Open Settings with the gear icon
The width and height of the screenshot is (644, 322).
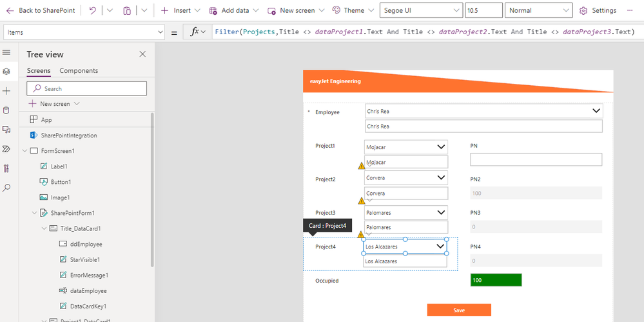click(583, 11)
